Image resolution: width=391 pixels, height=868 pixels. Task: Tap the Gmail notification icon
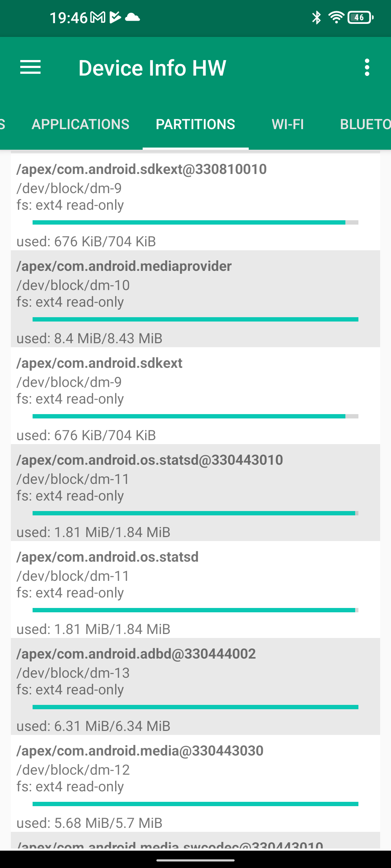(x=97, y=17)
